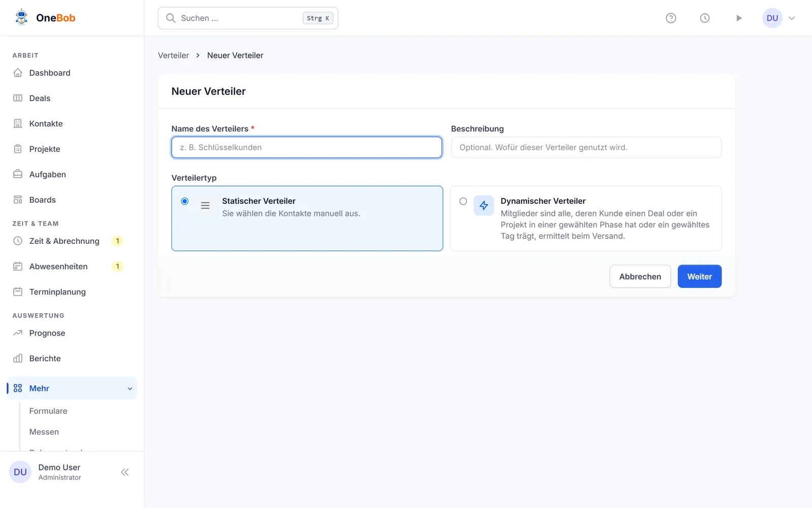Collapse sidebar with double chevron icon

(125, 472)
